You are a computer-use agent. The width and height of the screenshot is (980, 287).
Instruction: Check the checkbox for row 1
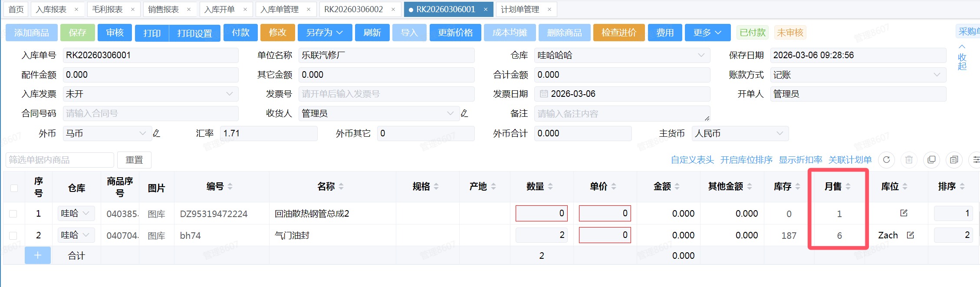coord(13,214)
